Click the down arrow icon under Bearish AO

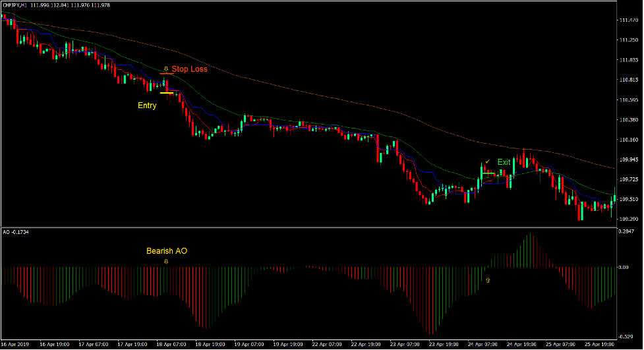[166, 261]
